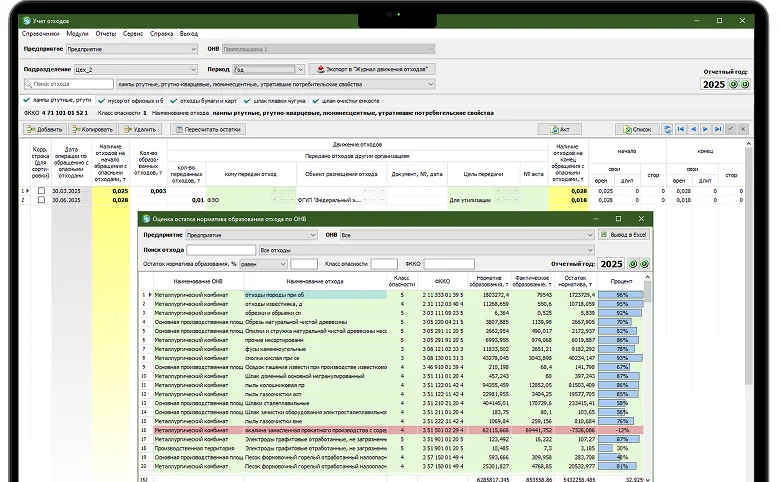Viewport: 780px width, 482px height.
Task: Open the Справочники menu
Action: pyautogui.click(x=40, y=33)
